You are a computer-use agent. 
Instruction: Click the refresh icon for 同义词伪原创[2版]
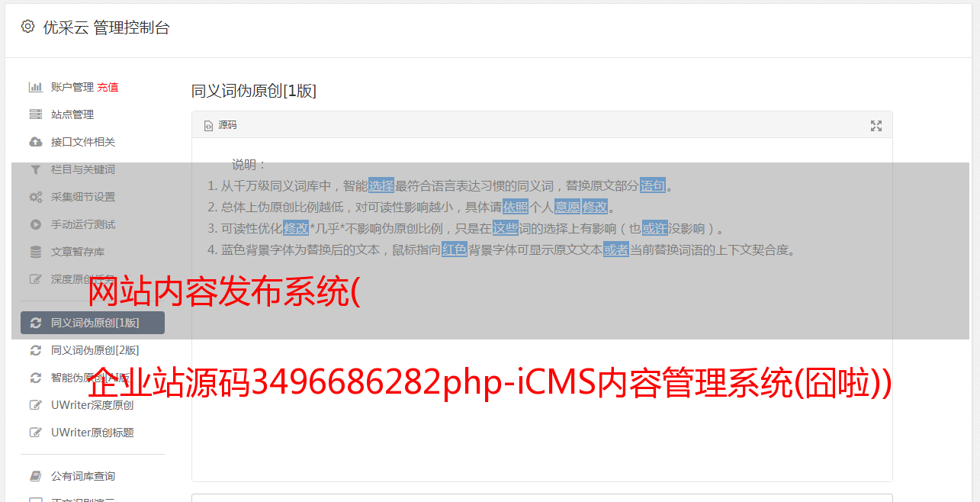click(x=35, y=350)
